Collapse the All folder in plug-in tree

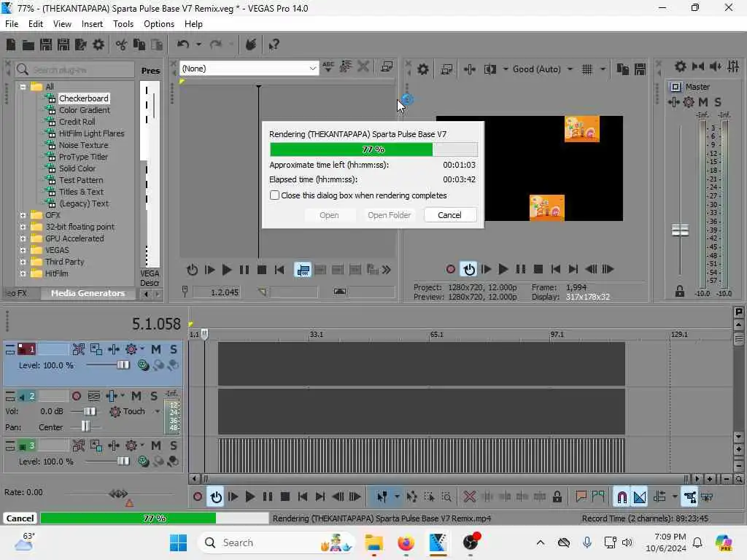tap(23, 87)
